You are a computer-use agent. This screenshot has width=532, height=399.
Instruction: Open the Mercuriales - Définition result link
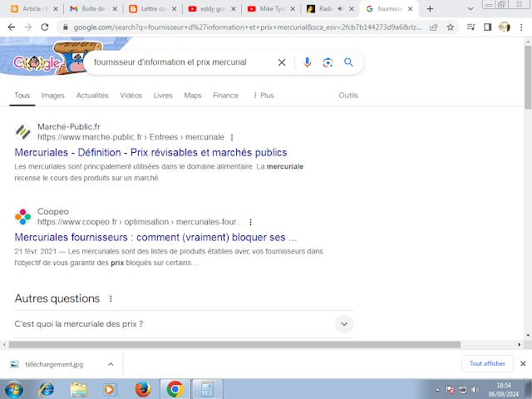150,153
